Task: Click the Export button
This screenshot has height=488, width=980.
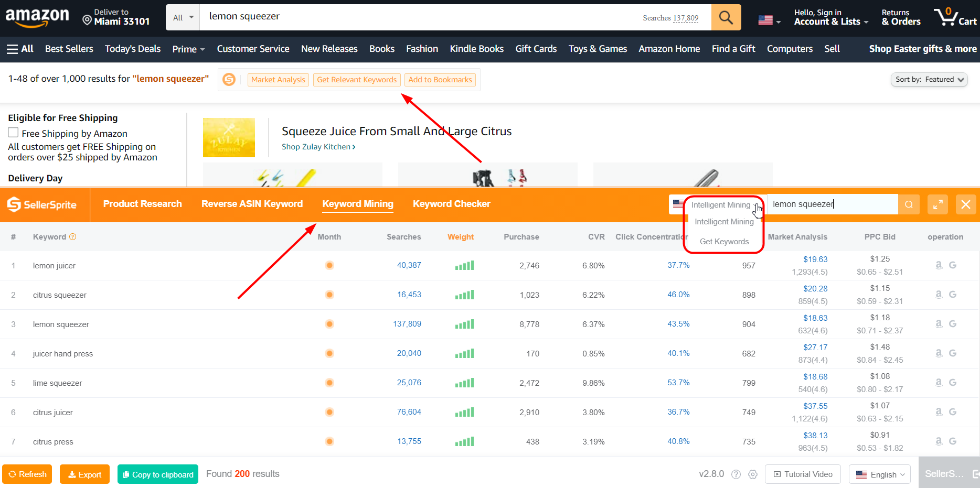Action: pos(84,474)
